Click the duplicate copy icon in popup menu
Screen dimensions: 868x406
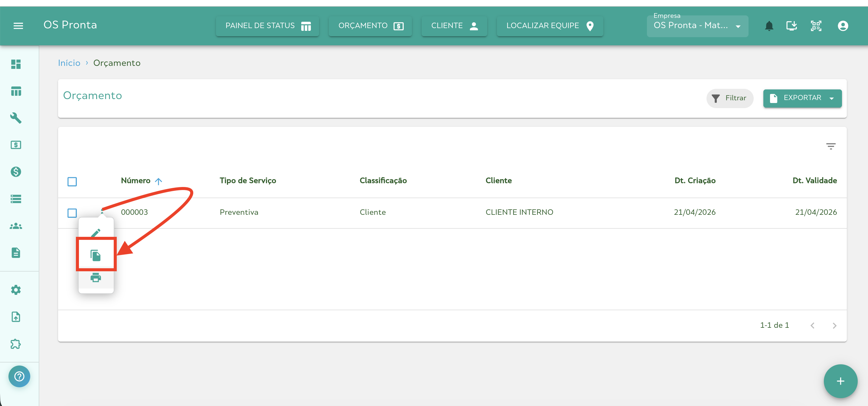(x=96, y=255)
